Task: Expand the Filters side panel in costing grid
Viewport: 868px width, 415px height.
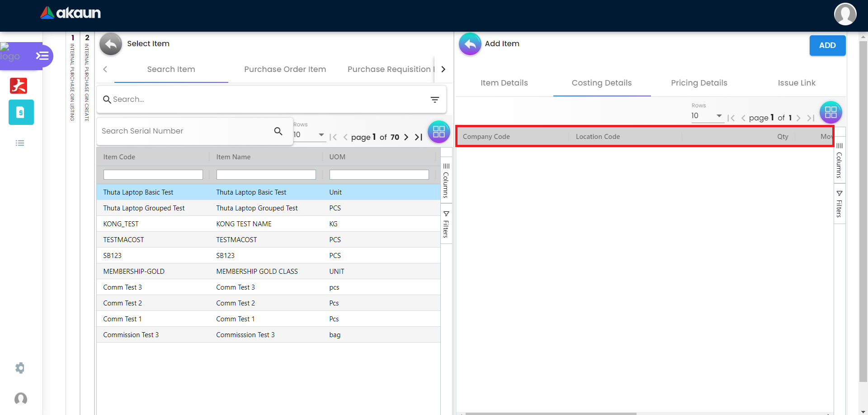Action: pos(839,204)
